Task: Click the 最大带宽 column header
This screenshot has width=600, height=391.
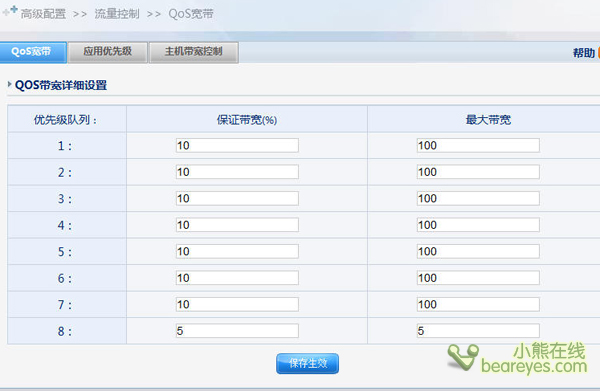Action: pyautogui.click(x=488, y=120)
